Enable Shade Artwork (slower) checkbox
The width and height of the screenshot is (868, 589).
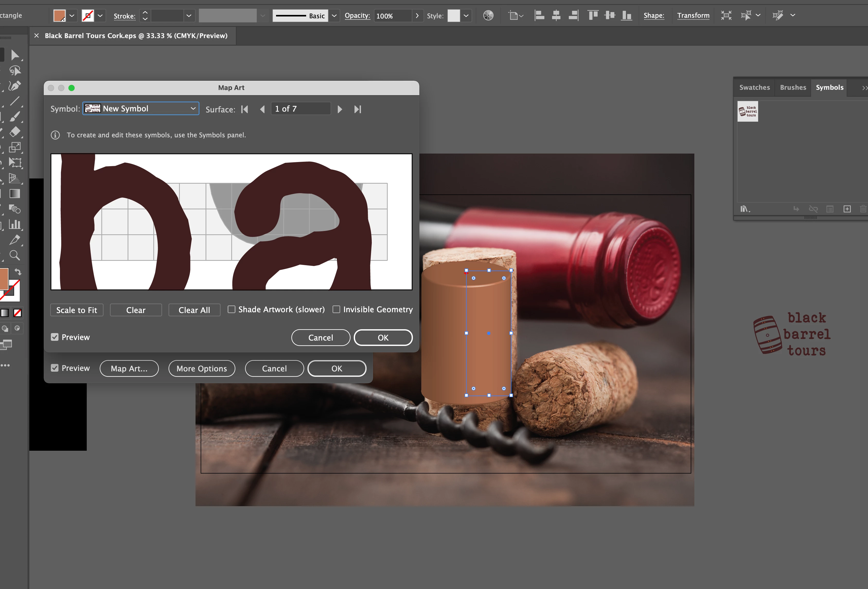pyautogui.click(x=232, y=309)
